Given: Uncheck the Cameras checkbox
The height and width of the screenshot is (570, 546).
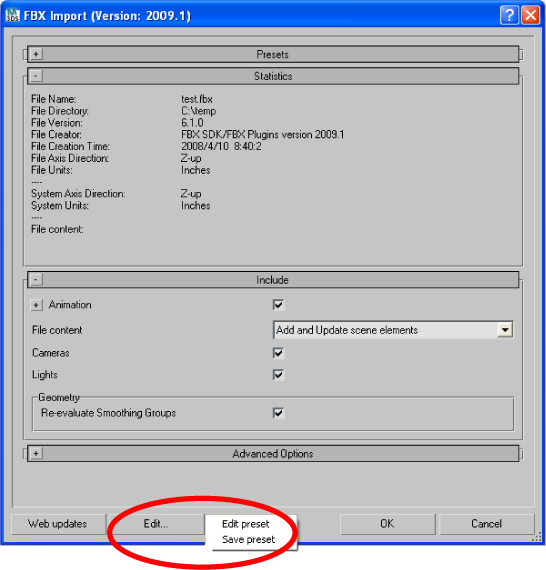Looking at the screenshot, I should (278, 353).
